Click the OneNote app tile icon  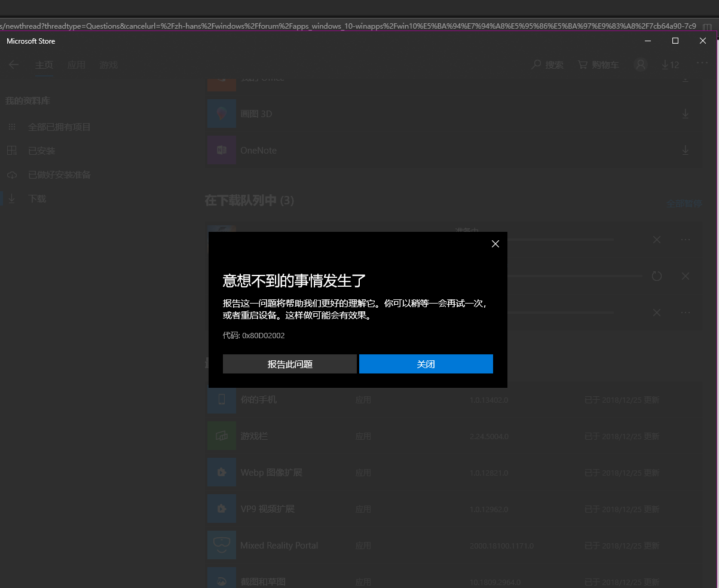coord(222,150)
